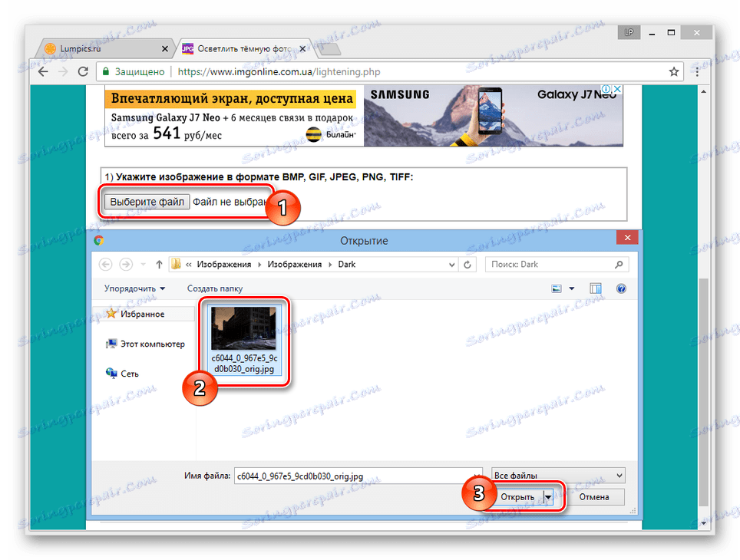Click the Отмена button
This screenshot has width=740, height=560.
point(593,497)
